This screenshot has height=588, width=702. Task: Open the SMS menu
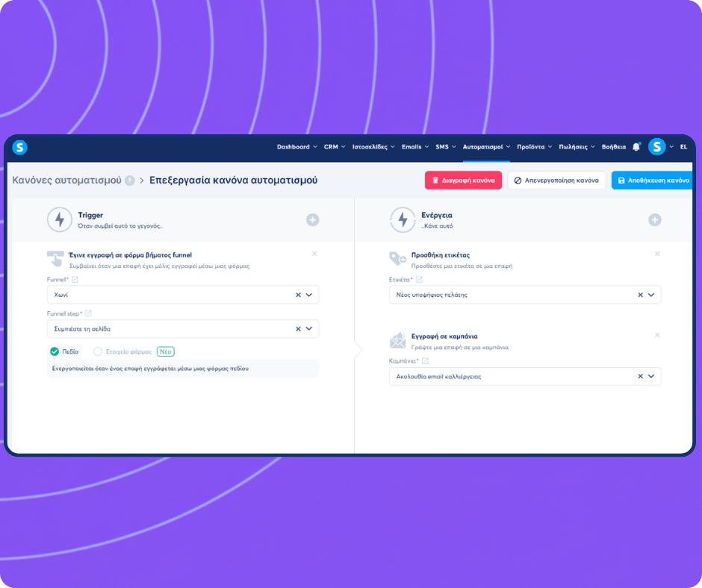point(445,147)
